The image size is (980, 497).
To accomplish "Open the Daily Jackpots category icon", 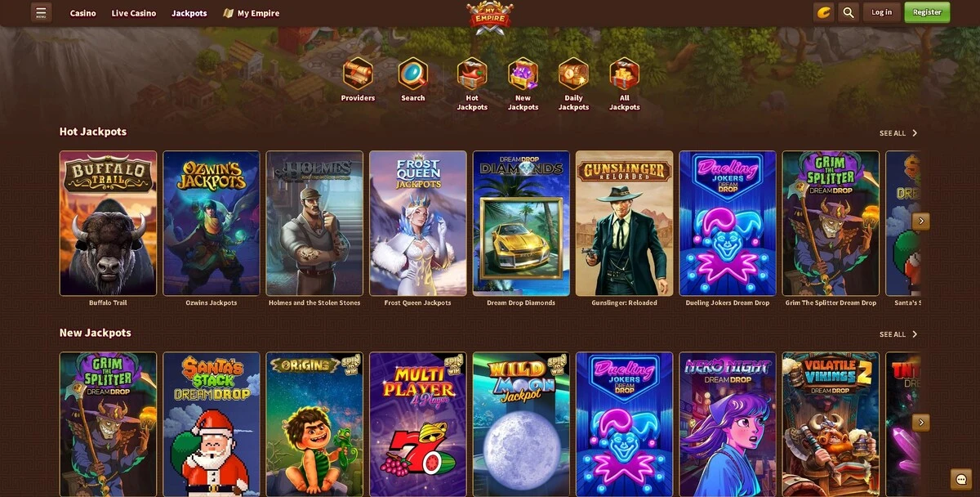I will click(573, 74).
